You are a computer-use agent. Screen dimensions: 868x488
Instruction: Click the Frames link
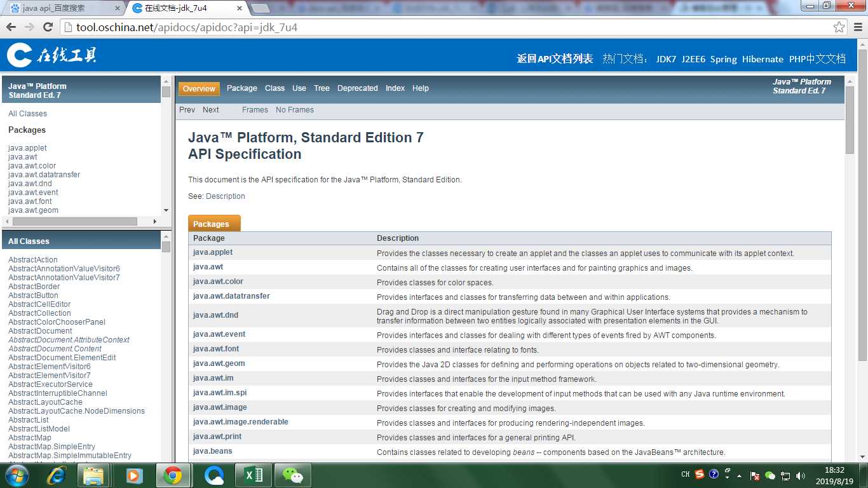click(x=255, y=110)
